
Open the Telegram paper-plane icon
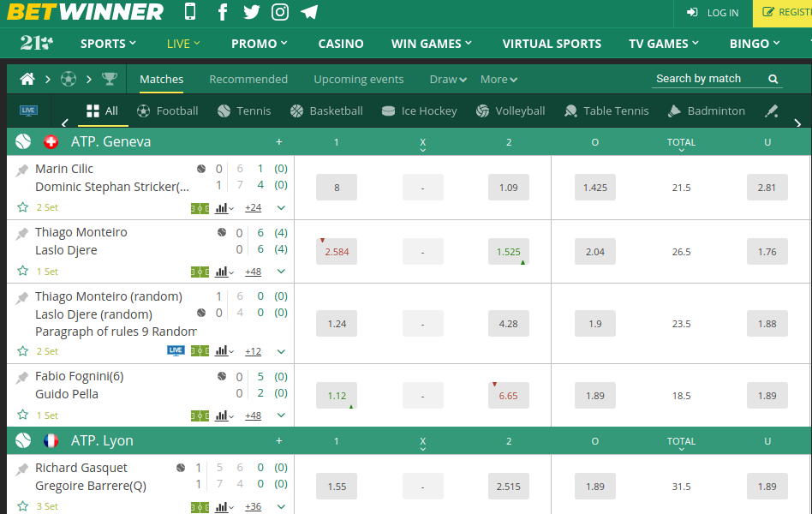(x=309, y=11)
